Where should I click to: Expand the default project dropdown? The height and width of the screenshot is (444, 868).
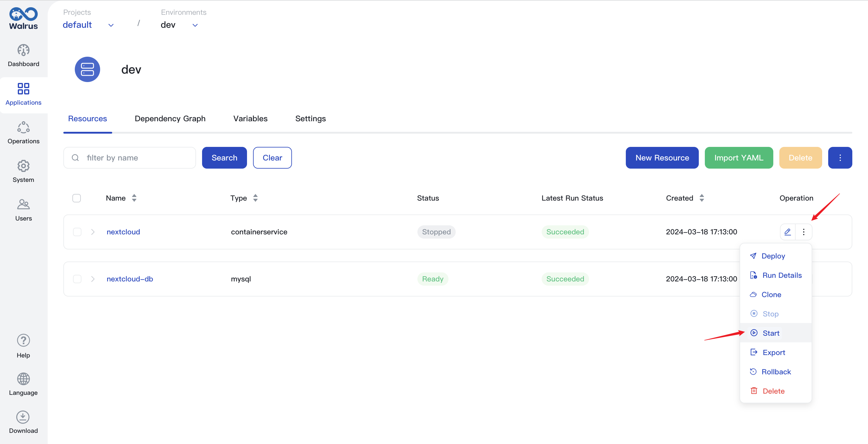tap(112, 24)
